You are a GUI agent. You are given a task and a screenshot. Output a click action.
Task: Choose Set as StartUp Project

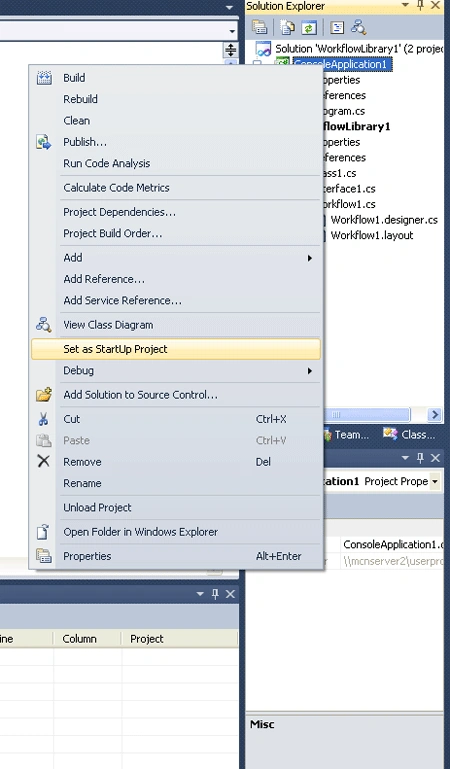[175, 349]
